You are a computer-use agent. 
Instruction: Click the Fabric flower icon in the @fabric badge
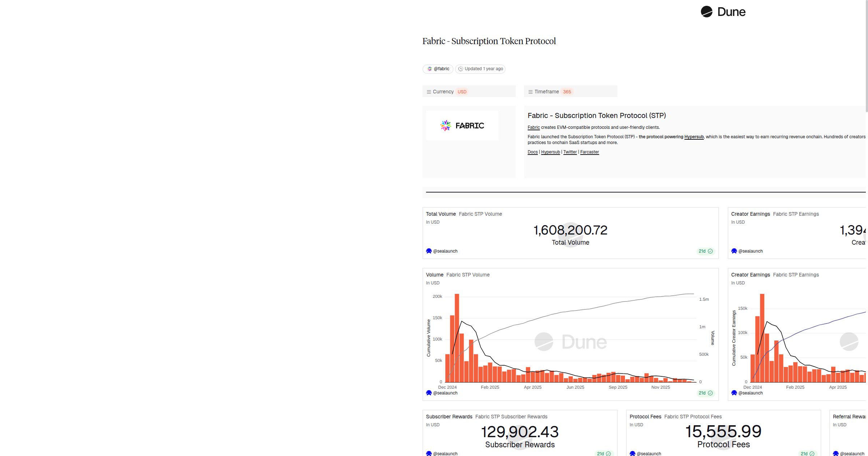click(x=430, y=69)
